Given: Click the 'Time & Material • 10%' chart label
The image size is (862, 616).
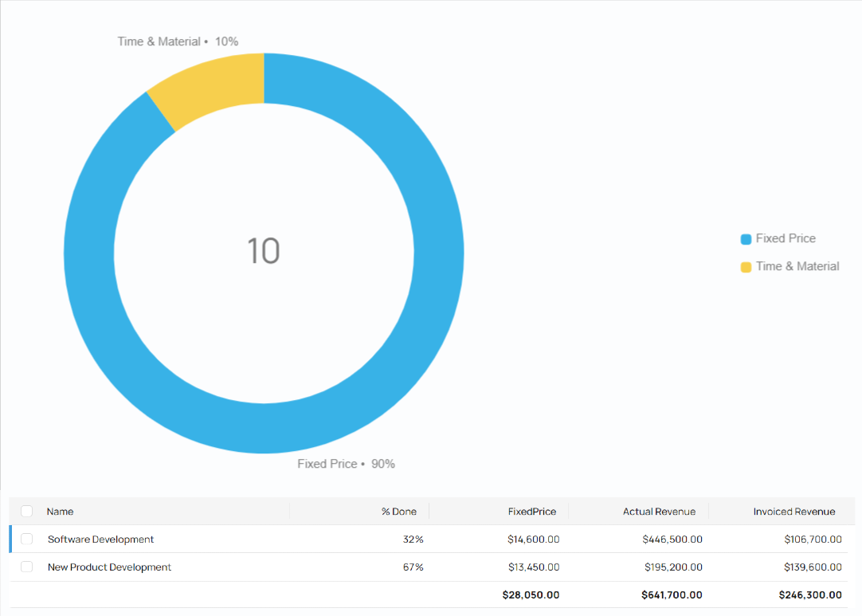Looking at the screenshot, I should [178, 41].
